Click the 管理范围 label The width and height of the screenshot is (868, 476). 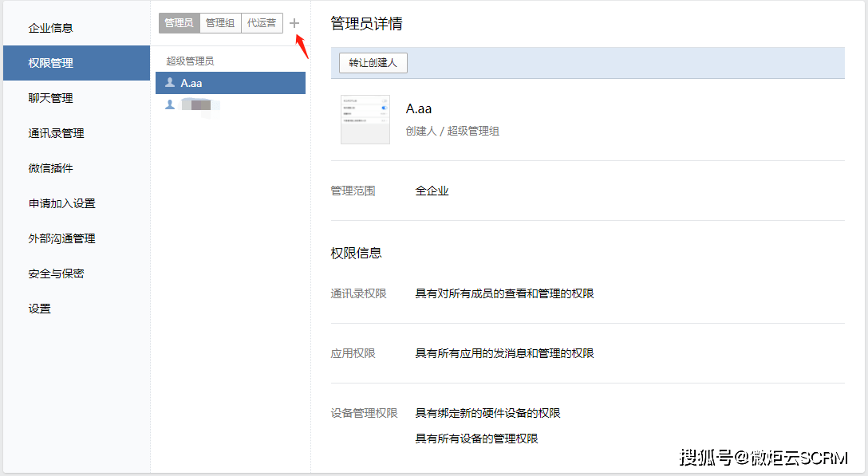(353, 191)
